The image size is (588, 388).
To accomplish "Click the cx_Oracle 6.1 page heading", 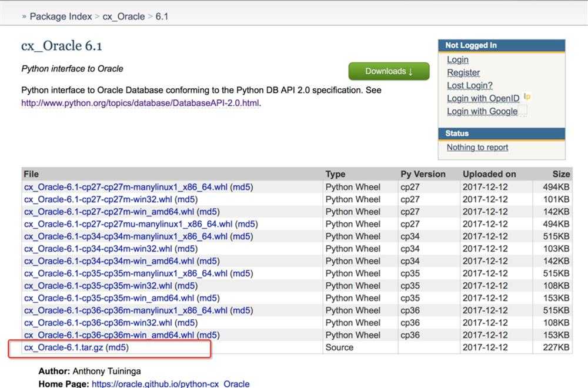I will pos(62,46).
